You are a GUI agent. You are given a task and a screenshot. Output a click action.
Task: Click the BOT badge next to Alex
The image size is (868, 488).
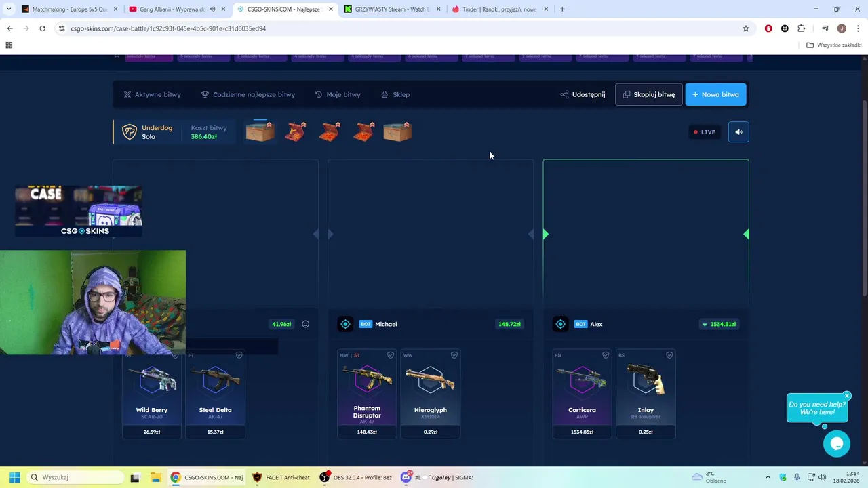[x=580, y=324]
